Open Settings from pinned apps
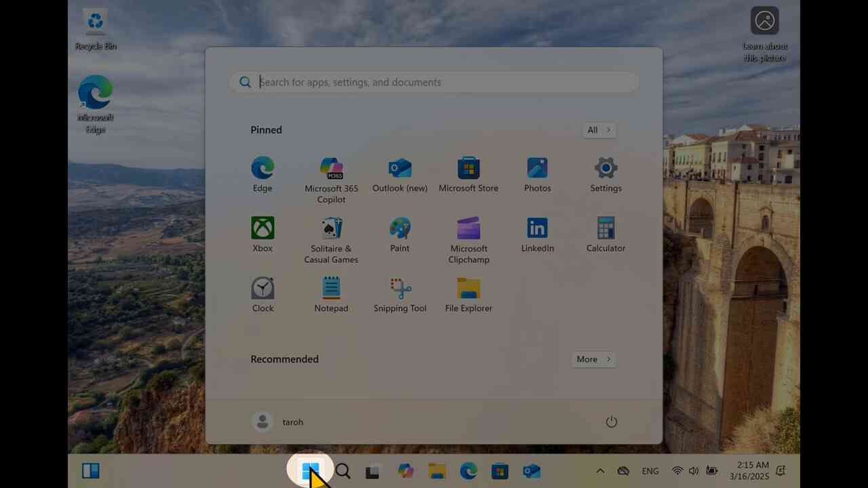 pos(606,175)
